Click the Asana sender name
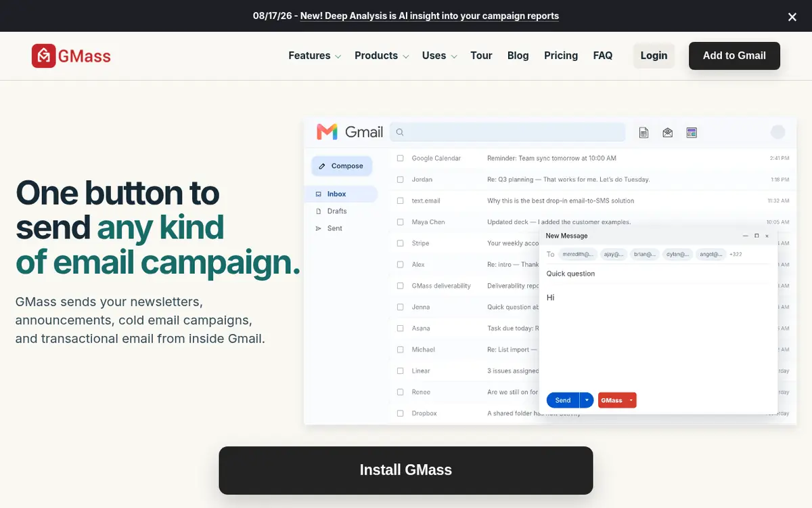 [x=421, y=329]
